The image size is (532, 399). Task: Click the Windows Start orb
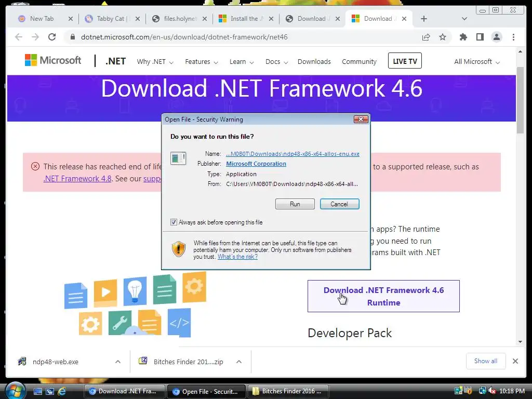pyautogui.click(x=16, y=391)
